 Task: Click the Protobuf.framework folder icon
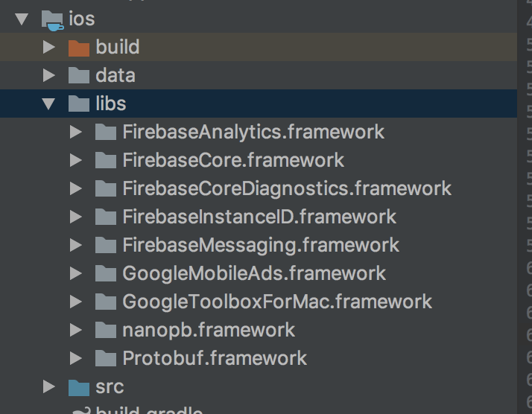coord(106,358)
